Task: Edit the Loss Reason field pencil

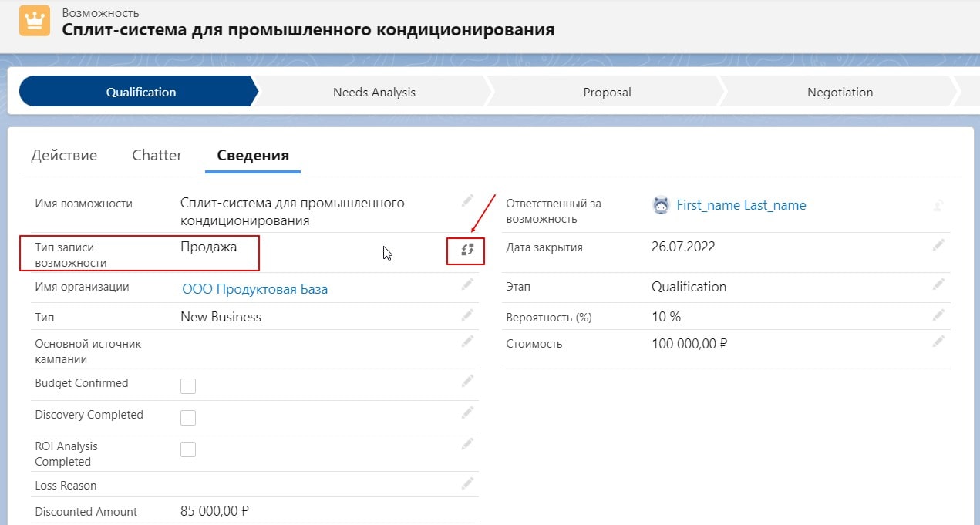Action: coord(467,483)
